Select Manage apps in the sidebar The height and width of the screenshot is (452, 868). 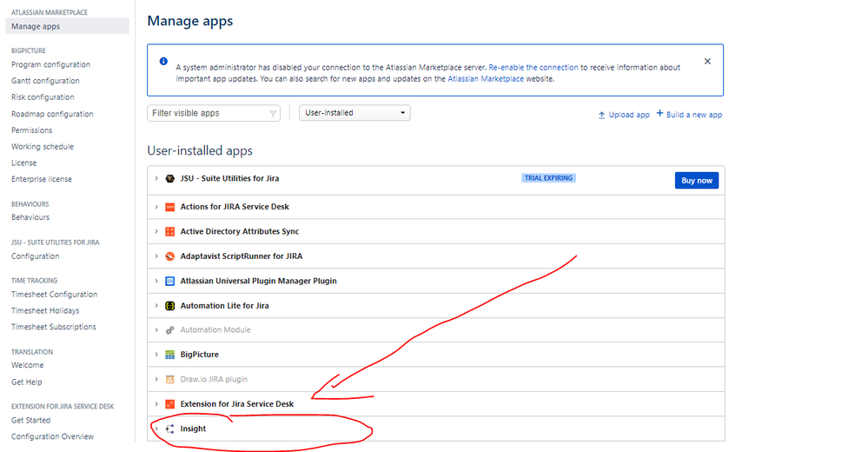[68, 26]
